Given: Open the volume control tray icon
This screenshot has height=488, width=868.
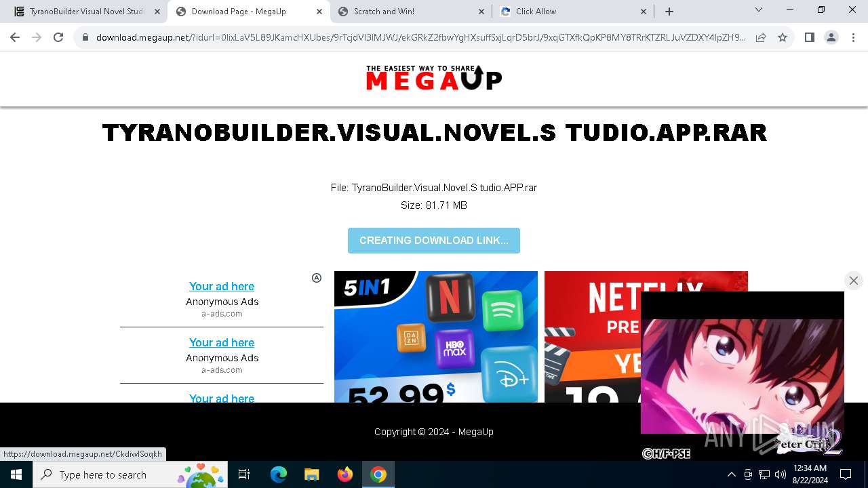Looking at the screenshot, I should (781, 474).
